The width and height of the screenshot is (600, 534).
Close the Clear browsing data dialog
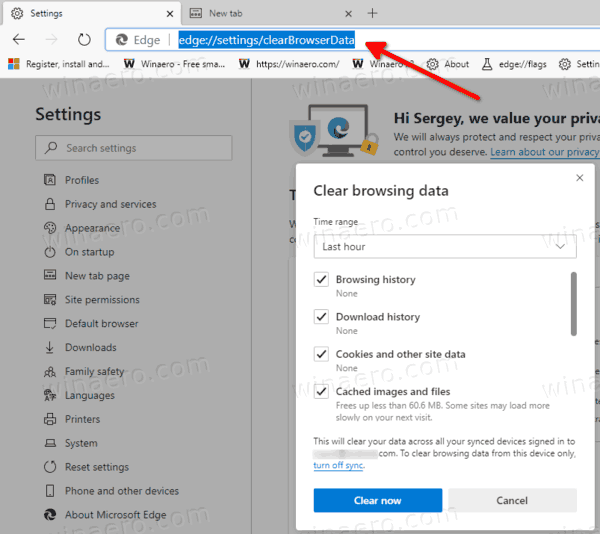[580, 177]
